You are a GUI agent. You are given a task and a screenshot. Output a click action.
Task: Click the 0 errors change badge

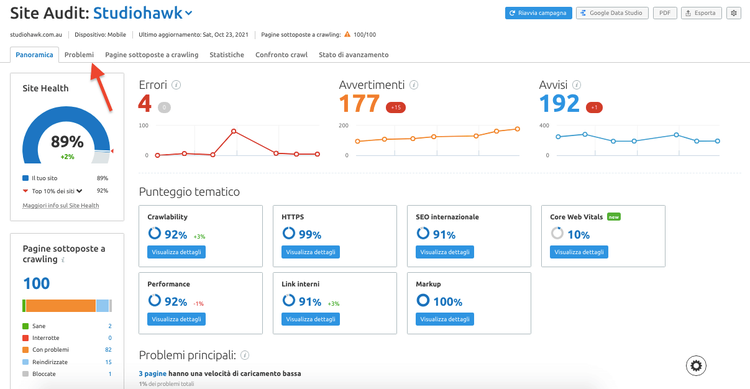(x=164, y=108)
